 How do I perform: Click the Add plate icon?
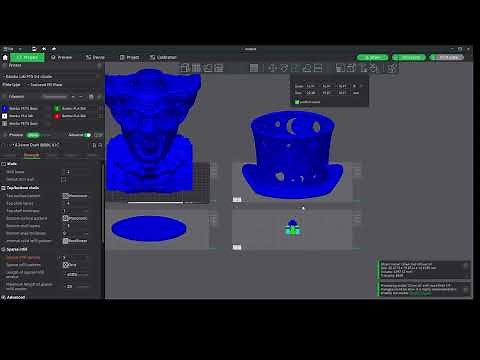[196, 68]
